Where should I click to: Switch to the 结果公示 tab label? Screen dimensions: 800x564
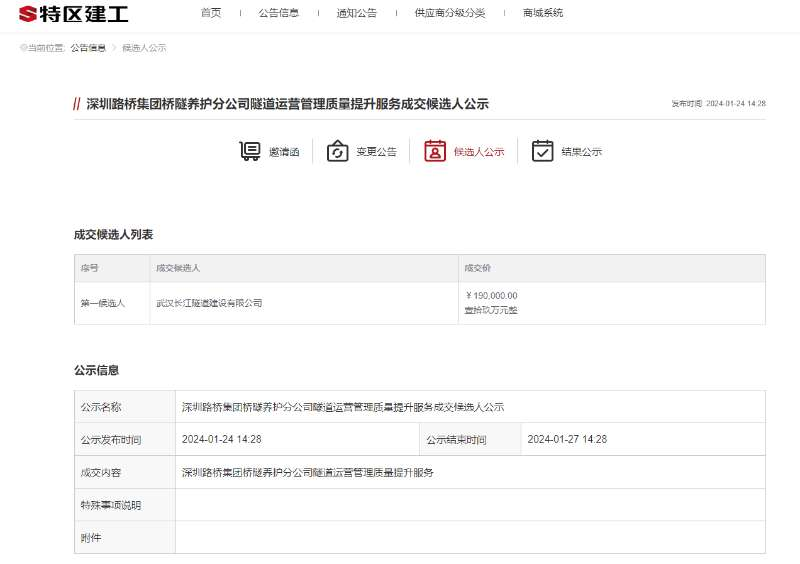582,152
